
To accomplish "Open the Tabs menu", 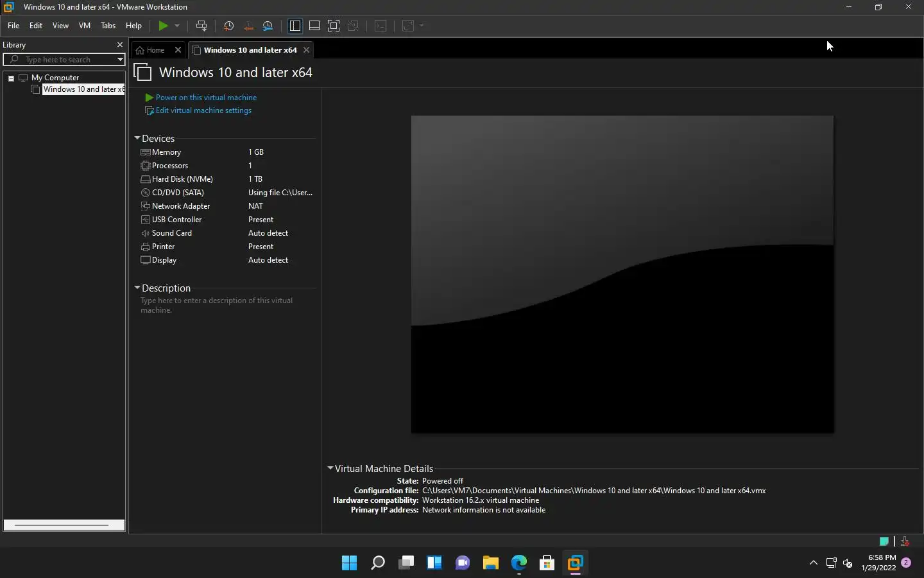I will click(x=108, y=26).
